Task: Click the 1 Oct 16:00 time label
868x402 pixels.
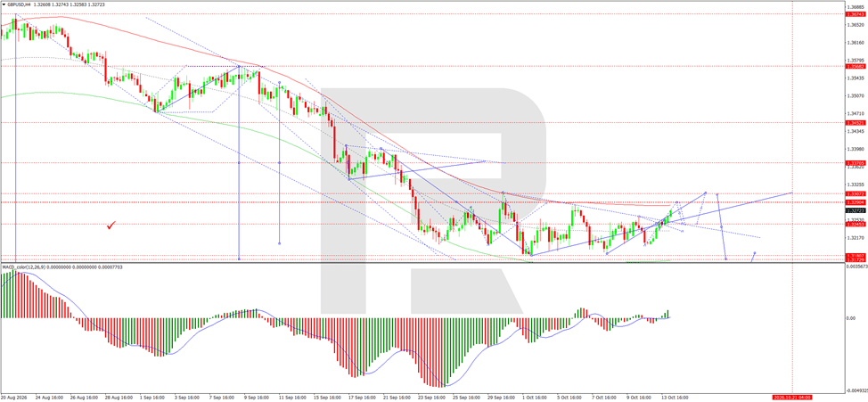Action: 534,398
